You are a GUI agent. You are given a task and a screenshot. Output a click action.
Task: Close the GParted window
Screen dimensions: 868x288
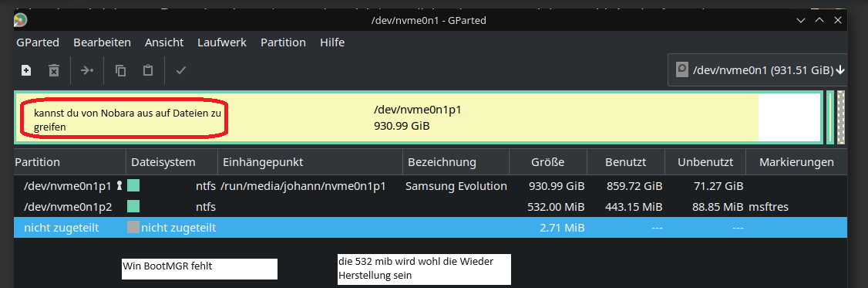(x=838, y=21)
